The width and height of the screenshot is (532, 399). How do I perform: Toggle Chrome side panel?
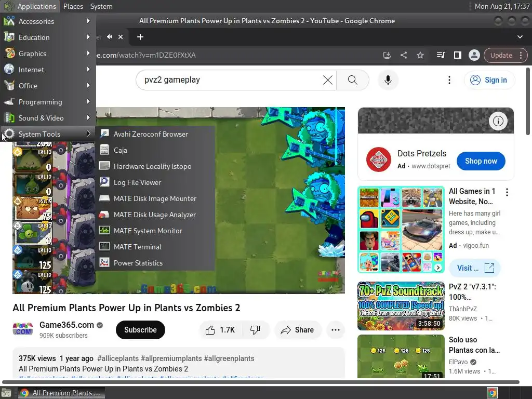[x=457, y=55]
